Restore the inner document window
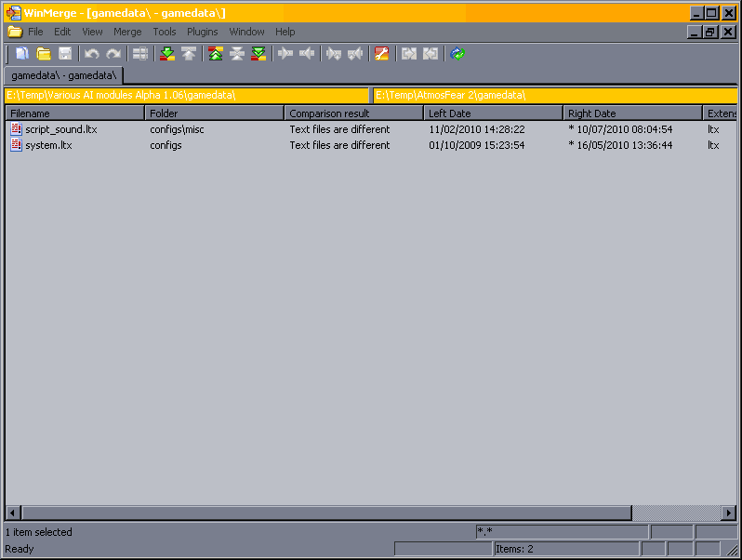The width and height of the screenshot is (742, 560). [710, 32]
